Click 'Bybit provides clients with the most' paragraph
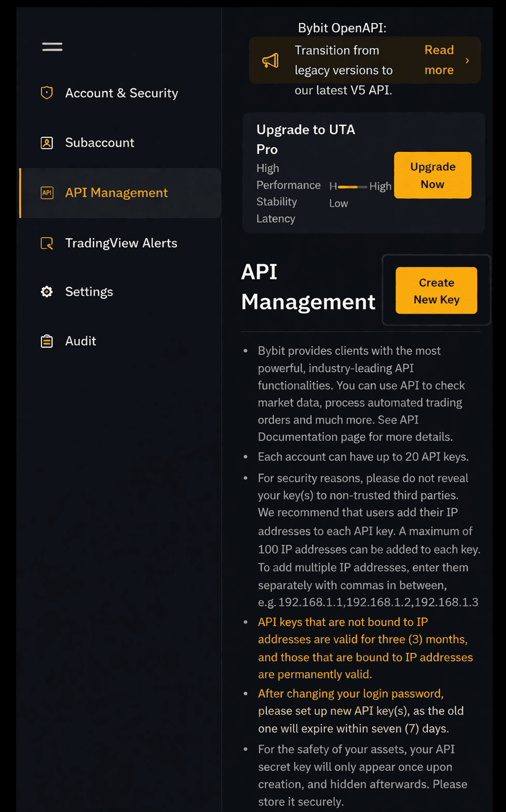 tap(361, 394)
